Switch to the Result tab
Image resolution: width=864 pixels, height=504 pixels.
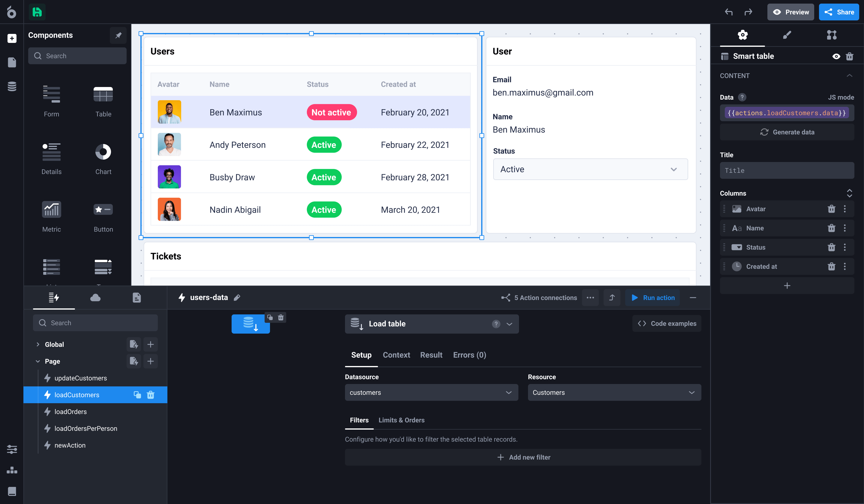[x=431, y=355]
